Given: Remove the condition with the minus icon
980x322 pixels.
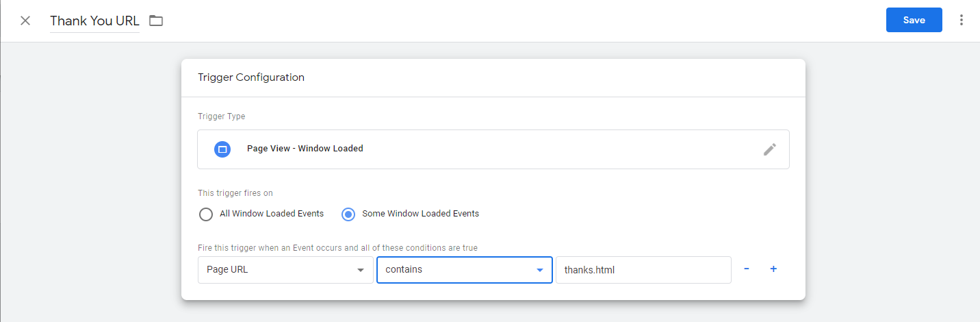Looking at the screenshot, I should (747, 269).
